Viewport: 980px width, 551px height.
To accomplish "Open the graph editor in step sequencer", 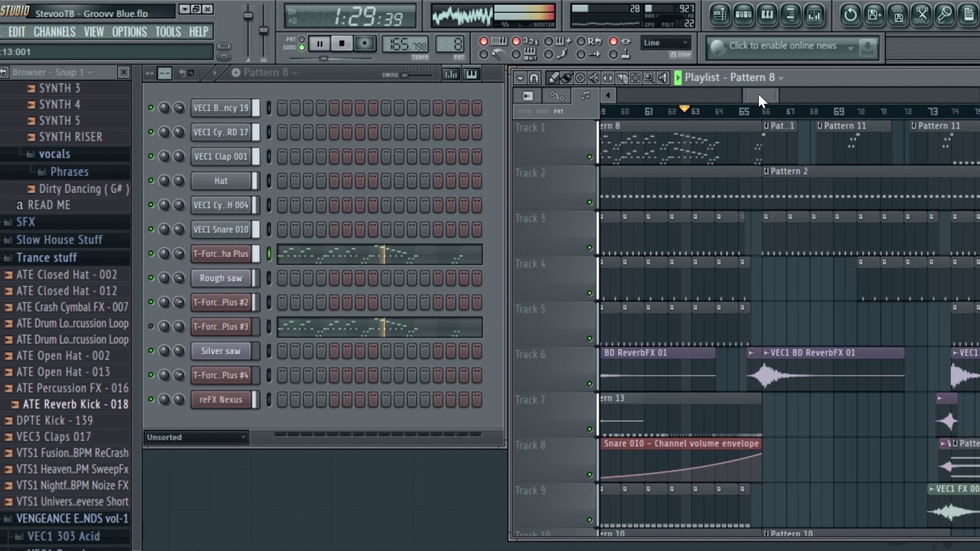I will pos(451,73).
